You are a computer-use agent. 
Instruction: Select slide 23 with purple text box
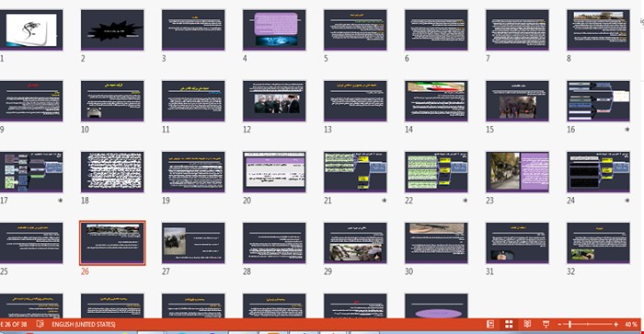click(x=517, y=172)
